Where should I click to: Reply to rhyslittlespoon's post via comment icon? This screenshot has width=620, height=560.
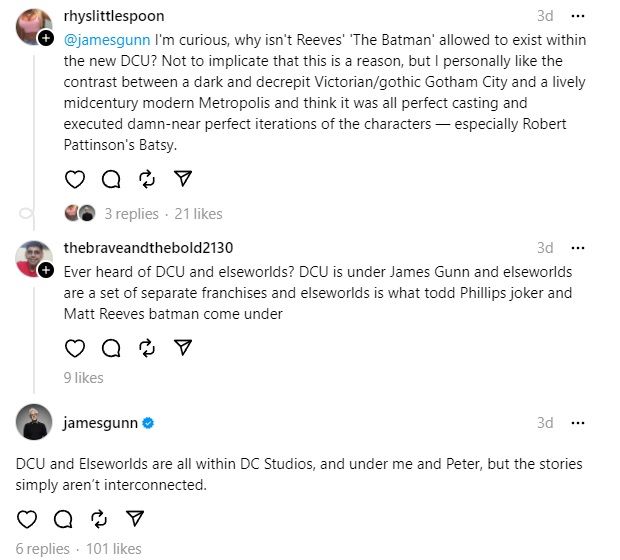click(x=111, y=179)
